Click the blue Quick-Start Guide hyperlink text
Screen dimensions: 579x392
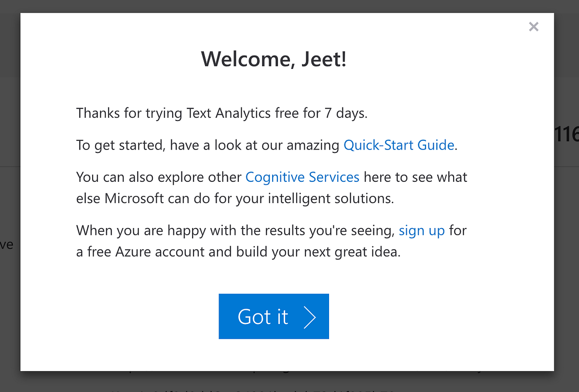[399, 145]
